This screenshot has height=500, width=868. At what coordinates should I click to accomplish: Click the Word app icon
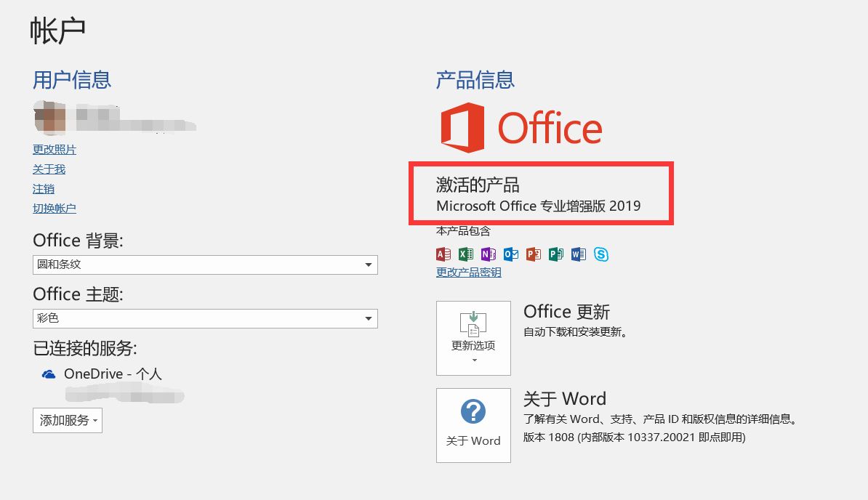pyautogui.click(x=579, y=254)
